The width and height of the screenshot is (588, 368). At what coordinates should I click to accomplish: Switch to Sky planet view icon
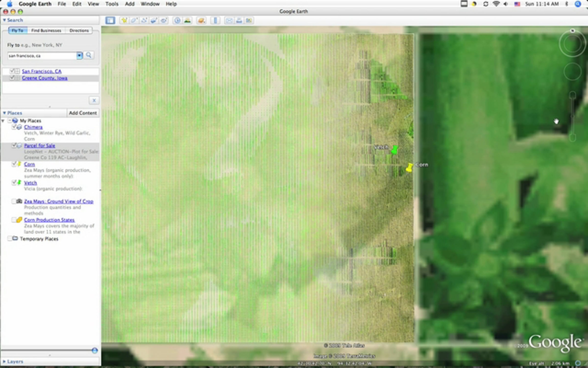pos(201,20)
